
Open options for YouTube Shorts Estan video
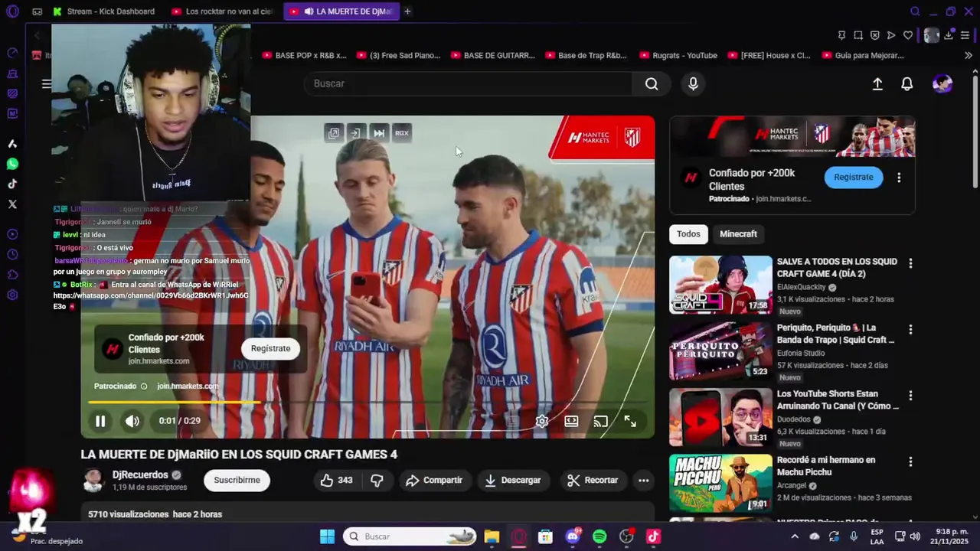[x=910, y=396]
